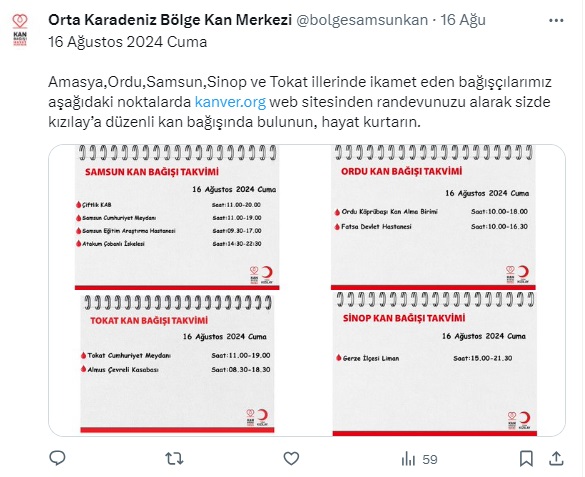Open the Tokat Kan Bağışı Takvimi image

click(x=177, y=364)
